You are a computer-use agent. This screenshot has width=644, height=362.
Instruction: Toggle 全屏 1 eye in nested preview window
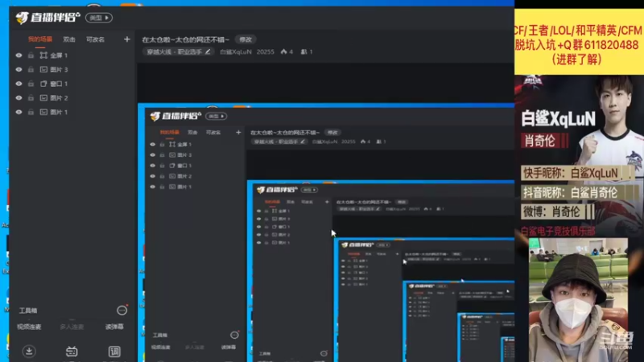coord(153,145)
